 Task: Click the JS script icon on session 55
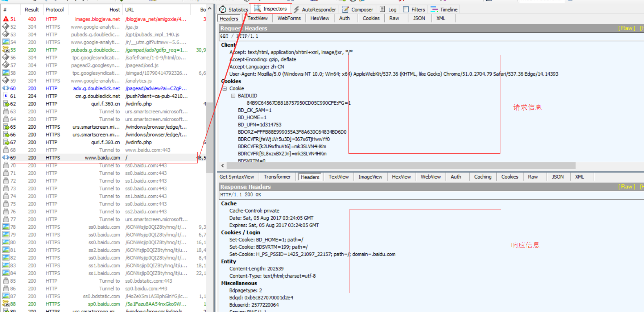point(6,50)
